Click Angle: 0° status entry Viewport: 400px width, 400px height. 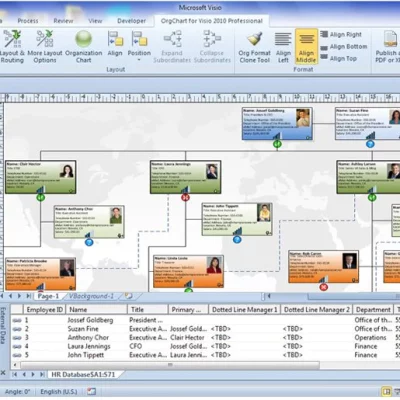tap(17, 392)
